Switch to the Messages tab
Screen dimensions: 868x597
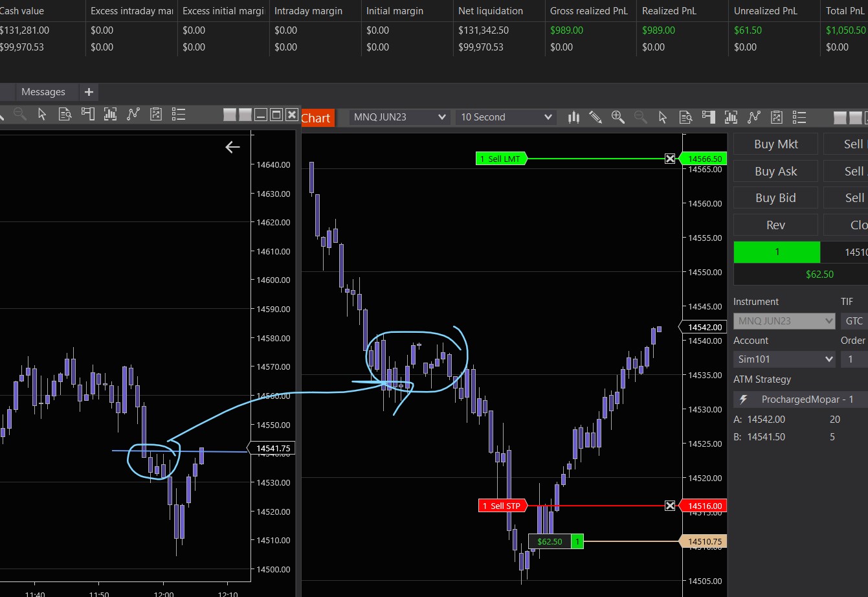[43, 92]
